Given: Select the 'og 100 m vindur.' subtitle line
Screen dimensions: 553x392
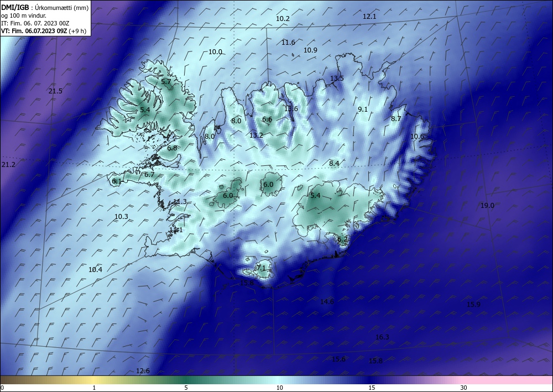Looking at the screenshot, I should click(x=24, y=15).
